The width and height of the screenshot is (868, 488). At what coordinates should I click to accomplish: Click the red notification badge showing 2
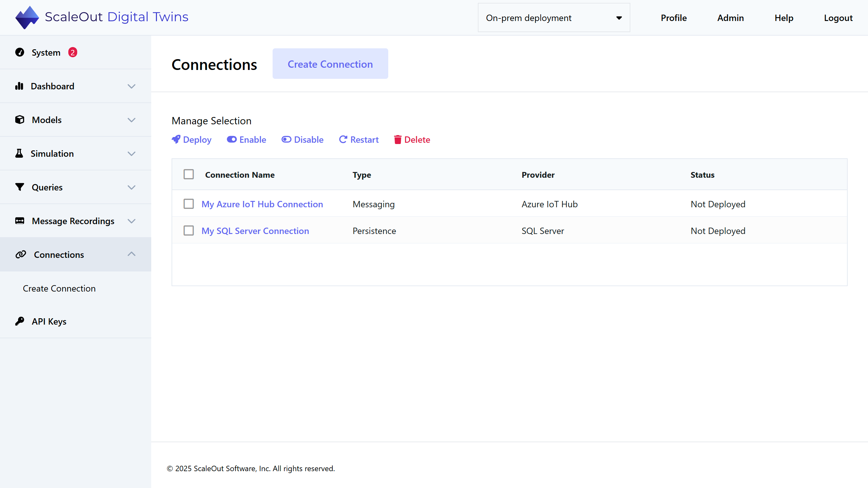72,52
